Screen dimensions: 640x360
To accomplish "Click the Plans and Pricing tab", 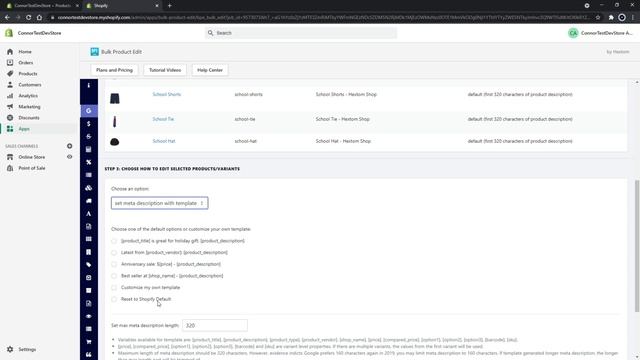I will pyautogui.click(x=114, y=70).
